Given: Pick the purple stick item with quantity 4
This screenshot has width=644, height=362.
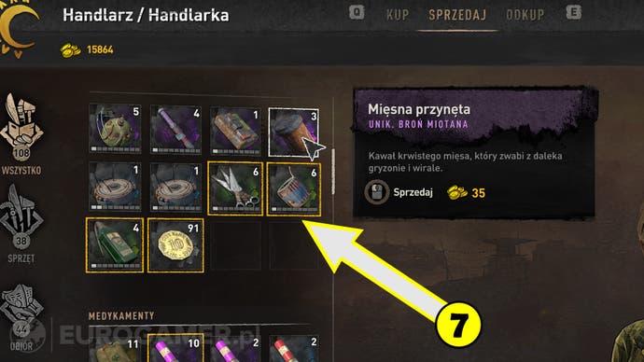Looking at the screenshot, I should (175, 129).
